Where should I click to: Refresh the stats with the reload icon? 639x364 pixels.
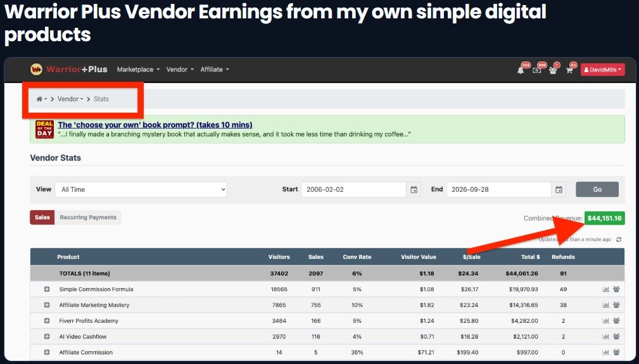(619, 239)
